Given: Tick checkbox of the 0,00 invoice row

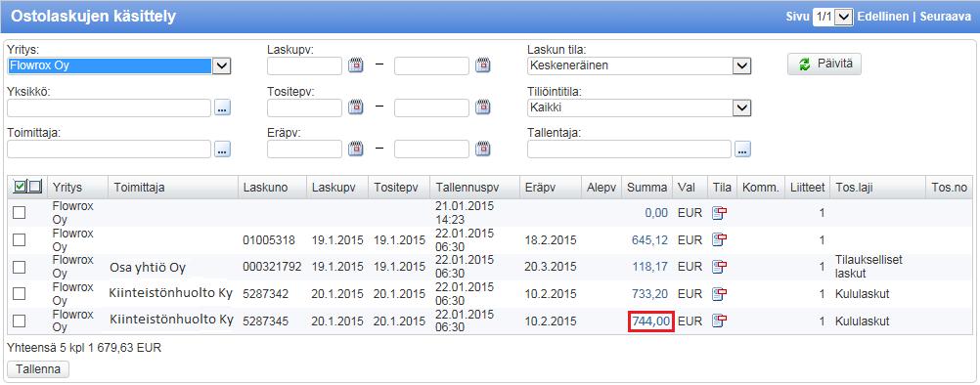Looking at the screenshot, I should click(x=20, y=213).
